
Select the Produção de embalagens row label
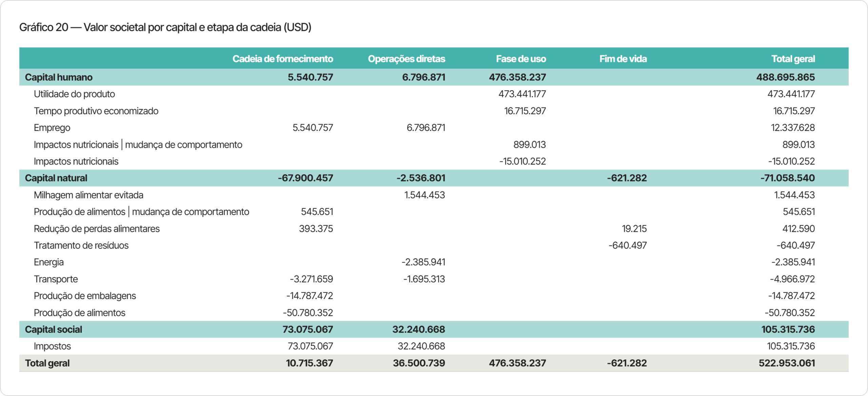[85, 296]
